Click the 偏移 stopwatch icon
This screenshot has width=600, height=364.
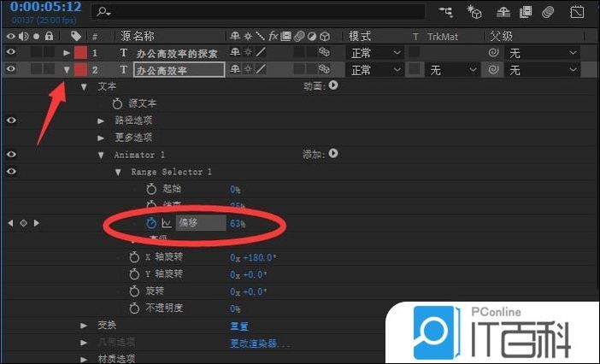pos(151,223)
